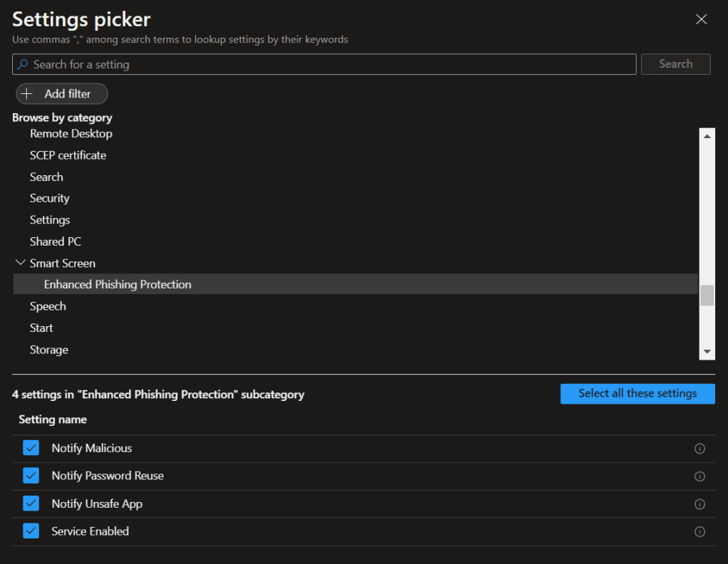728x564 pixels.
Task: Open info tooltip for Notify Malicious setting
Action: tap(699, 449)
